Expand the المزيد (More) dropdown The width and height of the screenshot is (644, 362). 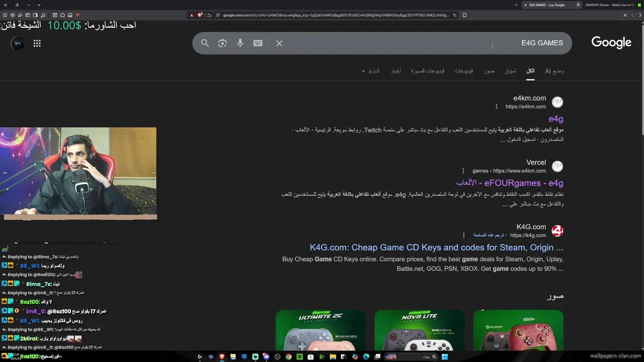pyautogui.click(x=371, y=71)
